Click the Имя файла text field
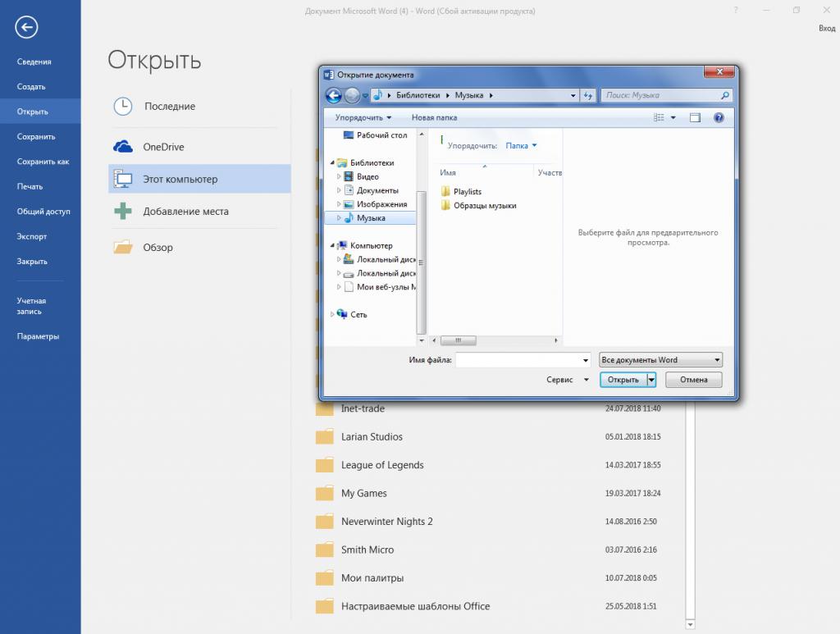Viewport: 840px width, 634px height. tap(518, 360)
